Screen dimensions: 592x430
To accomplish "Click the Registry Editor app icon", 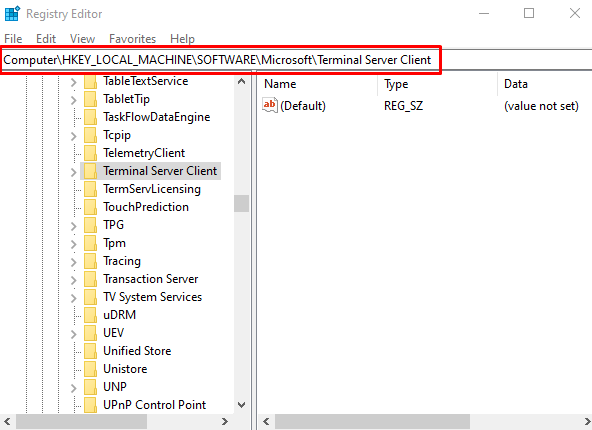I will [x=12, y=14].
